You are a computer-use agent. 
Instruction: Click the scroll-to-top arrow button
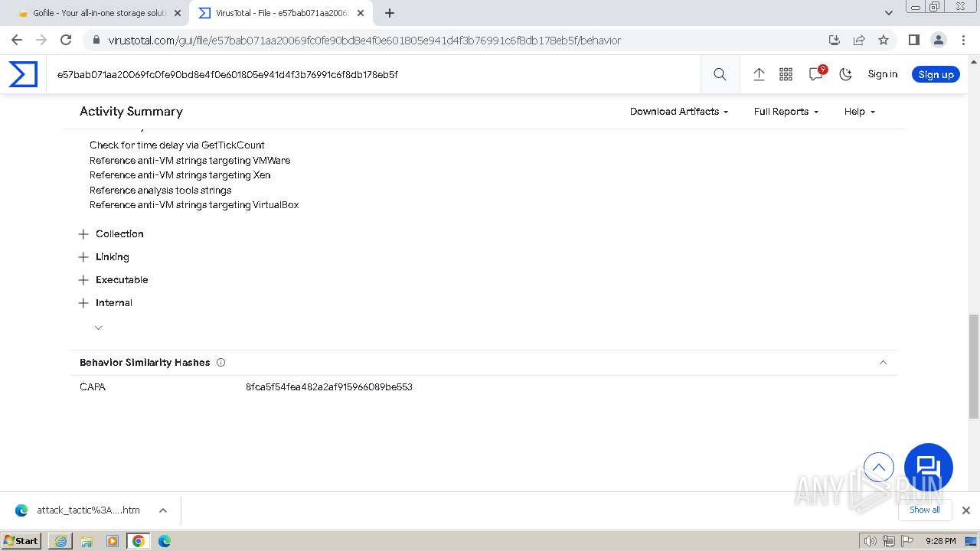click(x=879, y=467)
